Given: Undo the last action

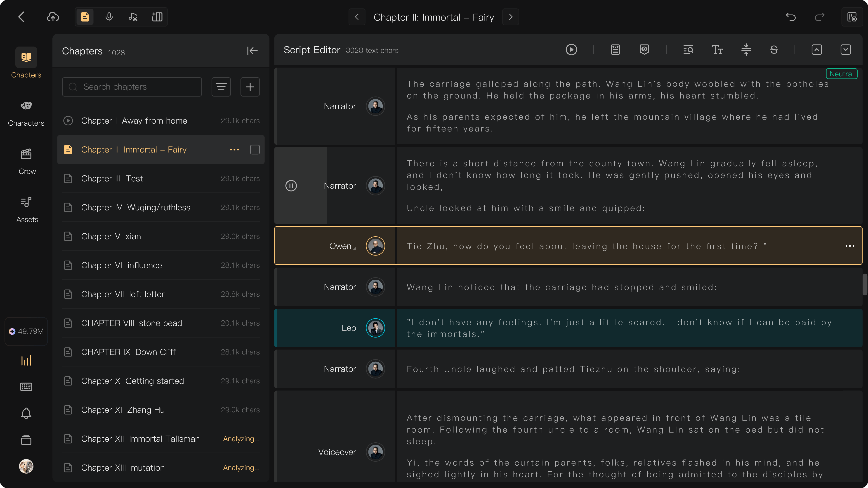Looking at the screenshot, I should [790, 17].
